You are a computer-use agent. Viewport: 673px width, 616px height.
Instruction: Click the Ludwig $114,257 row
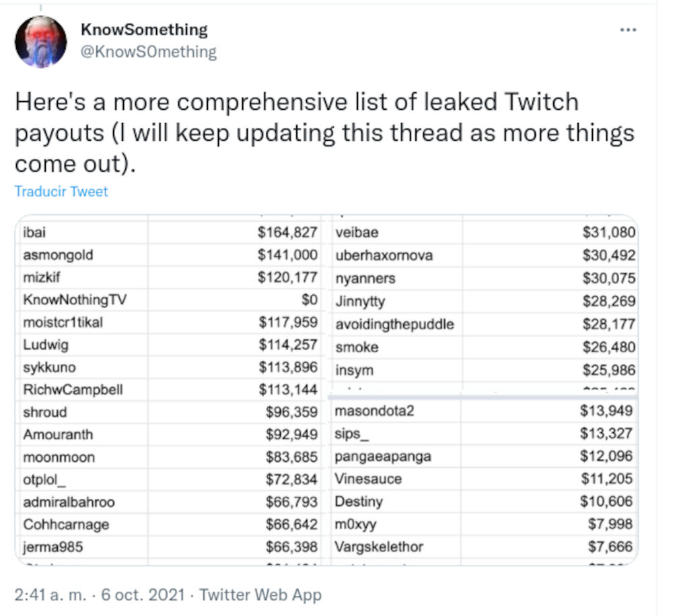pos(168,345)
